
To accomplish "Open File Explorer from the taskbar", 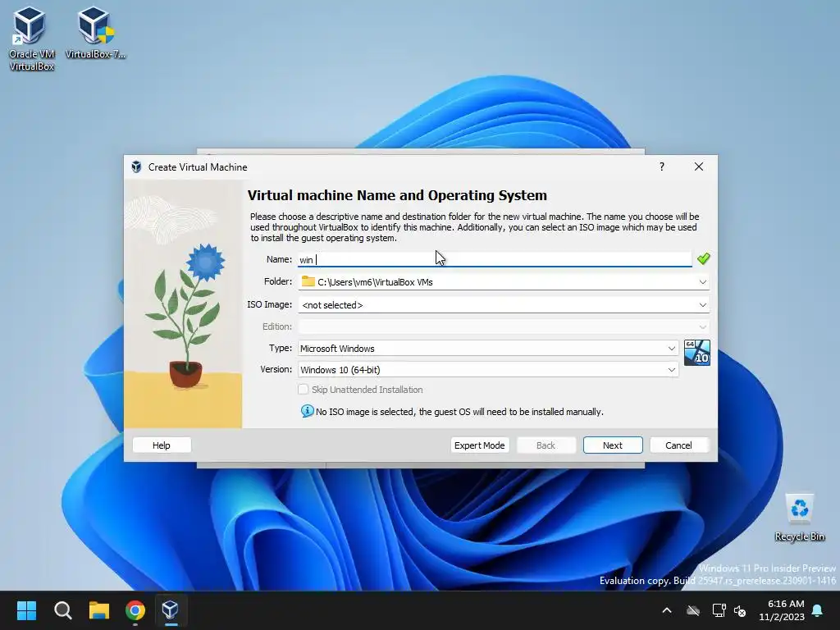I will coord(99,610).
